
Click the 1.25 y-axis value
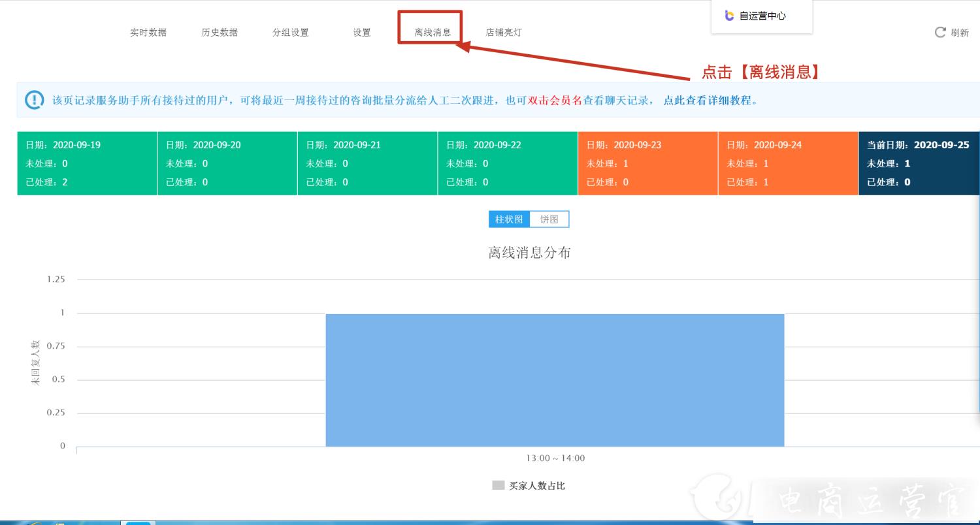(56, 279)
